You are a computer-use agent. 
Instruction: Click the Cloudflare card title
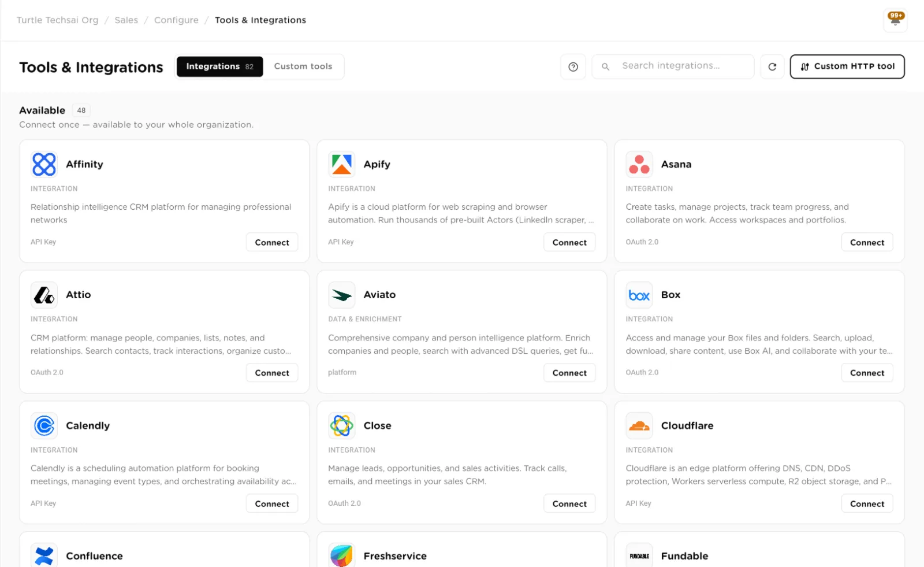pos(687,425)
